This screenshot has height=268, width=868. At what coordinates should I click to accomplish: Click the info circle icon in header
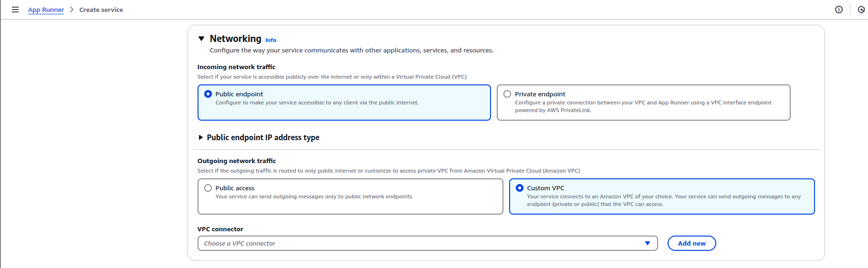coord(838,10)
